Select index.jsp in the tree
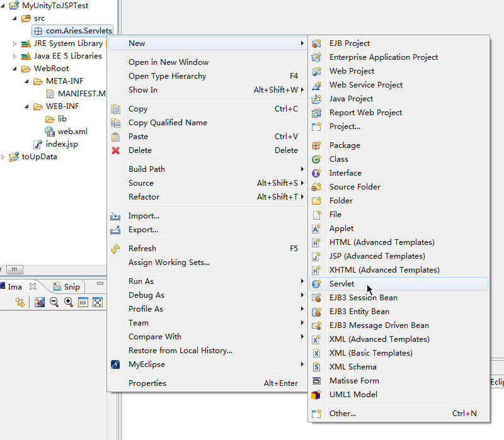Screen dimensions: 504x440 (55, 144)
